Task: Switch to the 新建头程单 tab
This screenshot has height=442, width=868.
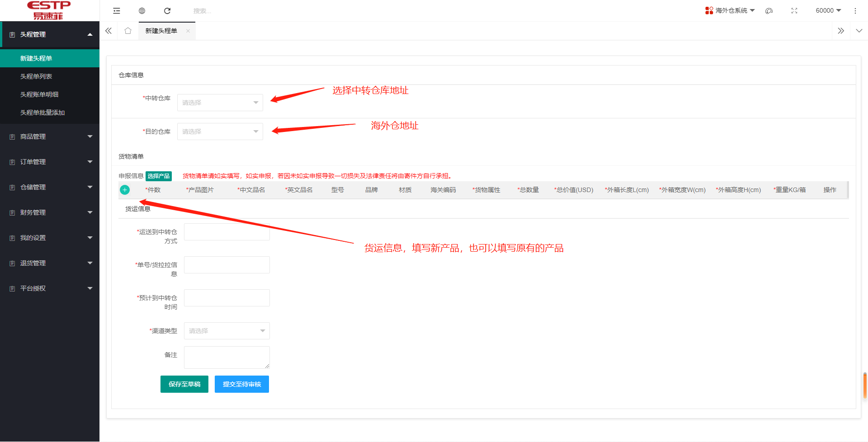Action: pos(160,31)
